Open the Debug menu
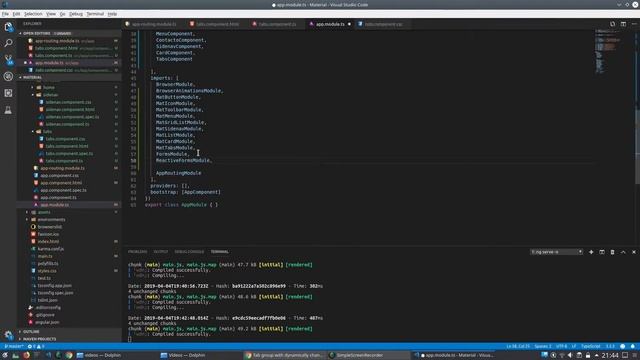Image resolution: width=640 pixels, height=360 pixels. [x=76, y=14]
